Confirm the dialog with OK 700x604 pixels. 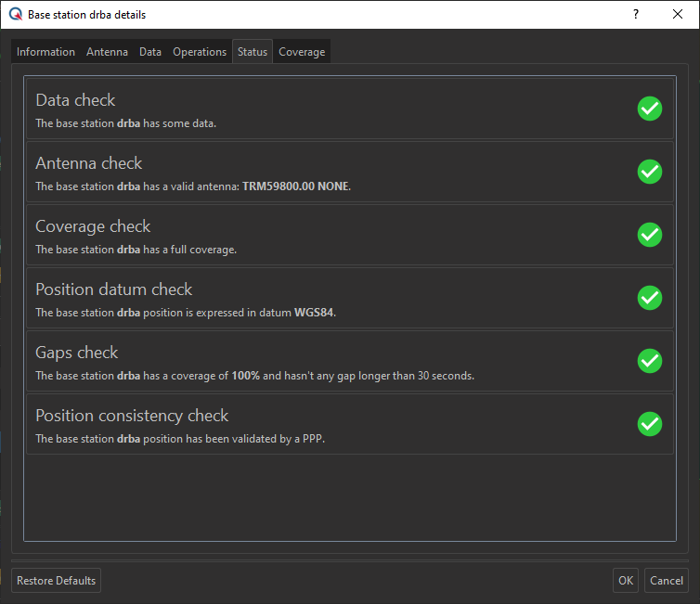[626, 581]
